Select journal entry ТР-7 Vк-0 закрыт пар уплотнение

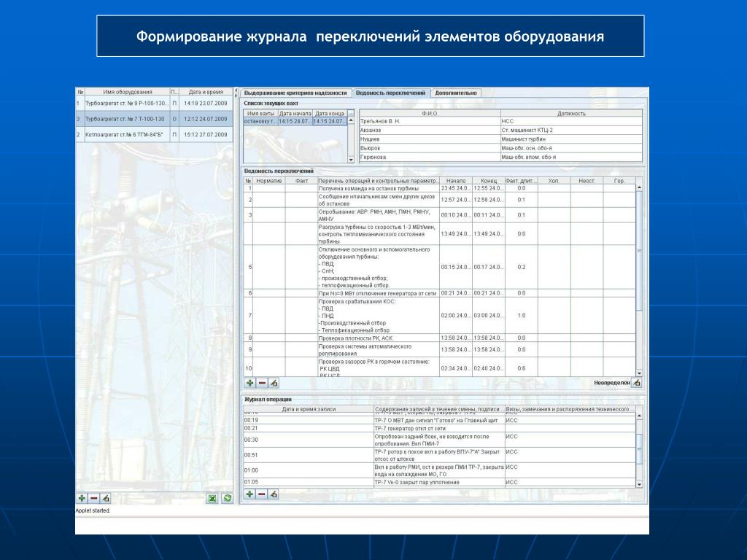click(x=440, y=483)
